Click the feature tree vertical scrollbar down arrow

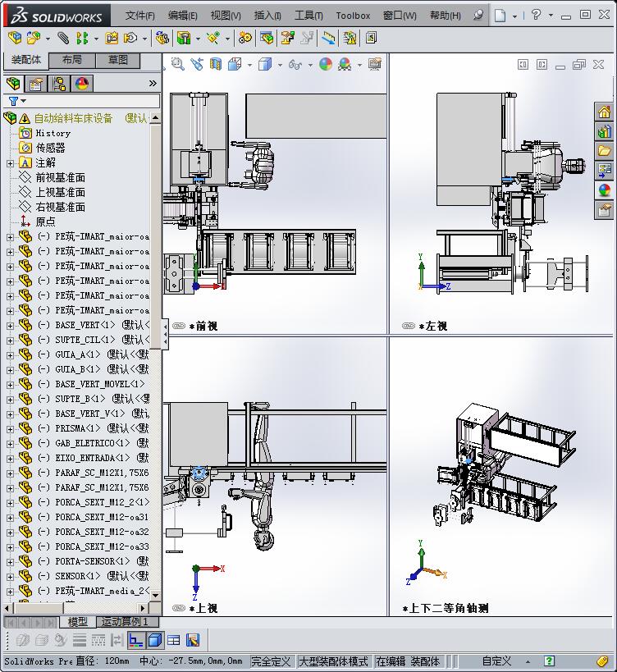point(156,595)
